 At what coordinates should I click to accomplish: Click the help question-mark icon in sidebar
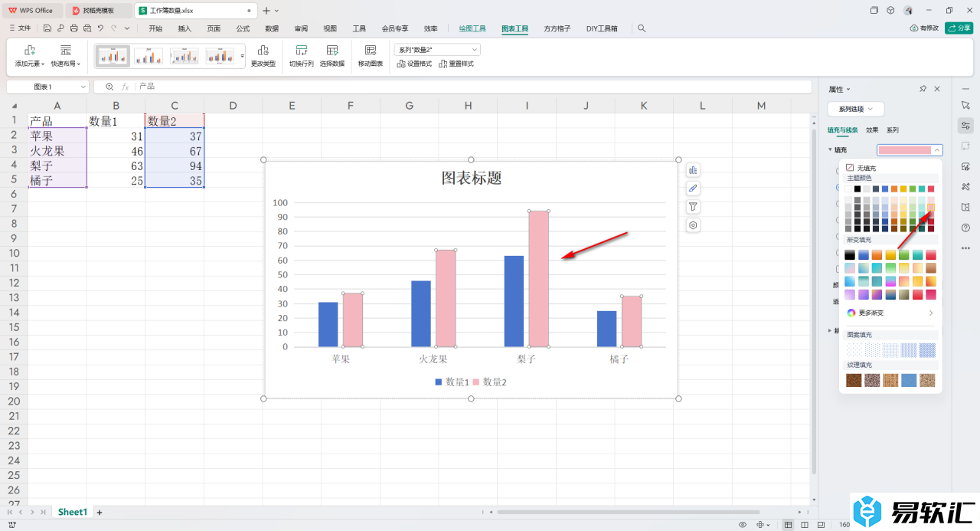coord(965,227)
